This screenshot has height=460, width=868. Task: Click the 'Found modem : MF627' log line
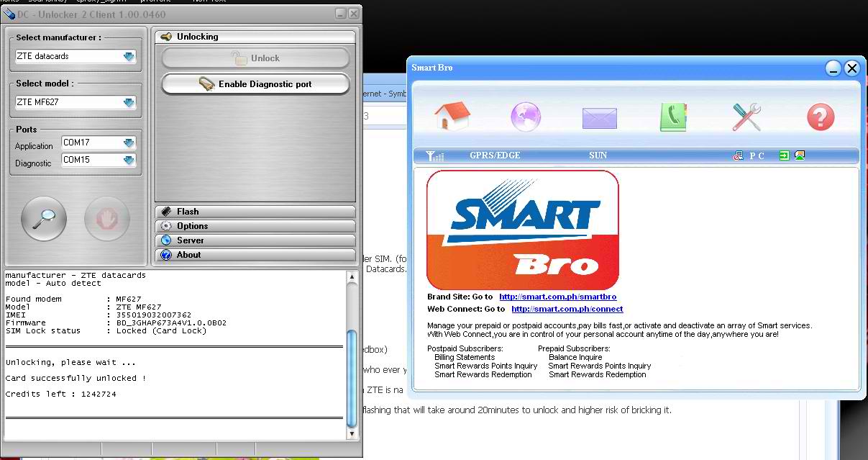point(73,299)
